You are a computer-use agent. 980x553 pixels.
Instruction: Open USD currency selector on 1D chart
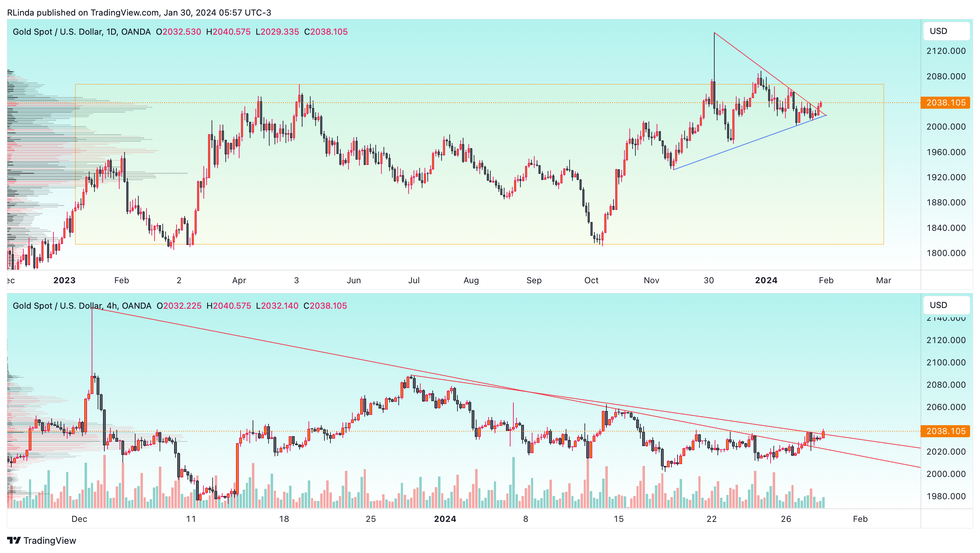coord(946,31)
